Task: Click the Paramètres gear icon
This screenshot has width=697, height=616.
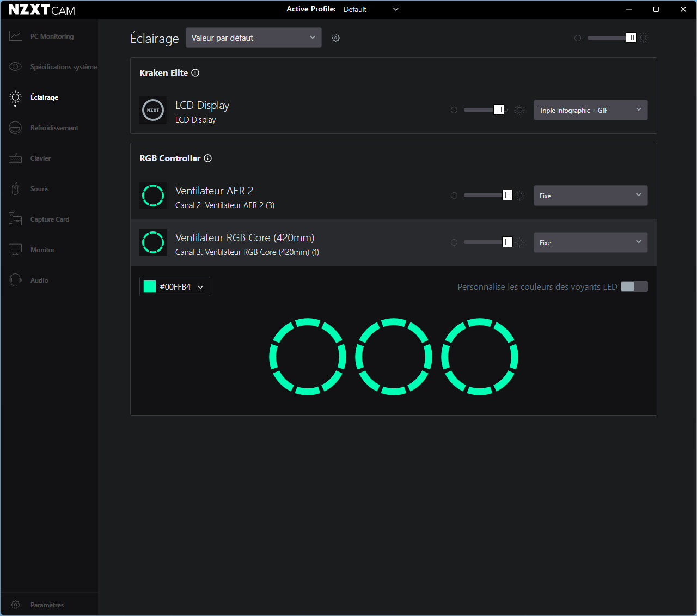Action: pos(15,605)
